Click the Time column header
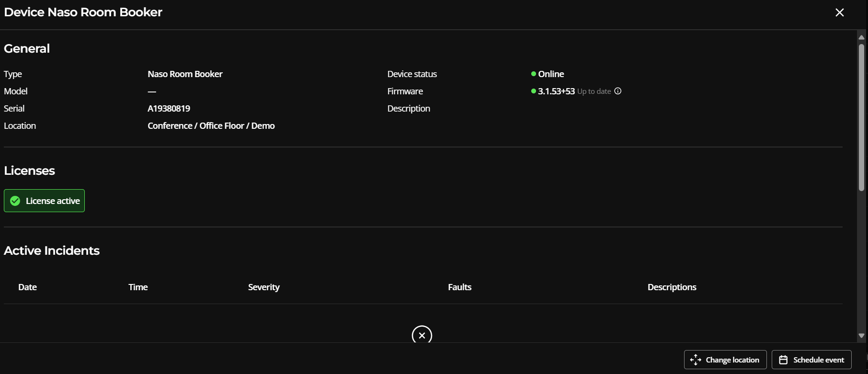Image resolution: width=868 pixels, height=374 pixels. pos(138,287)
